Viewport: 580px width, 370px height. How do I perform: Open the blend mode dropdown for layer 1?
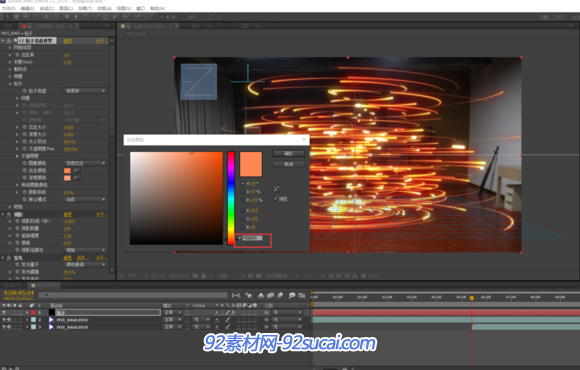pos(172,313)
